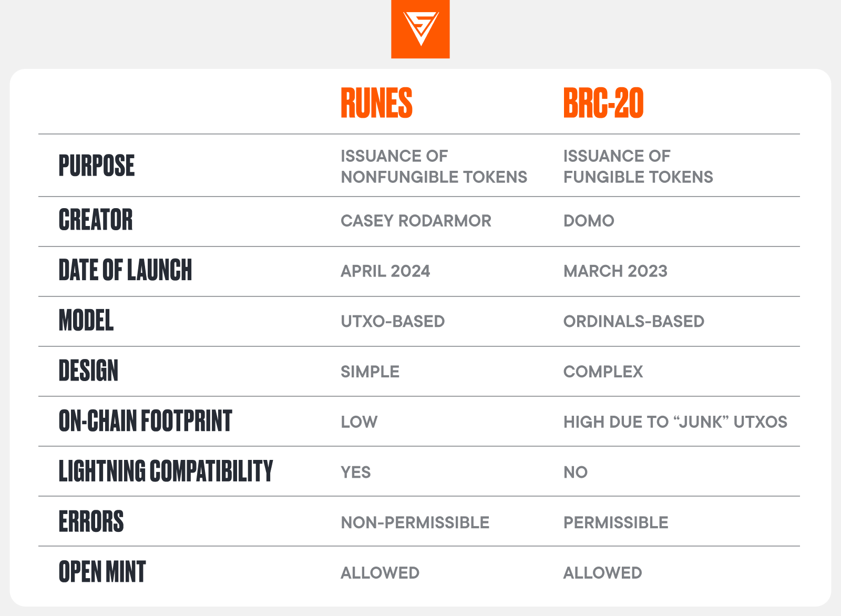Click the ORDINALS-BASED model cell

tap(634, 321)
